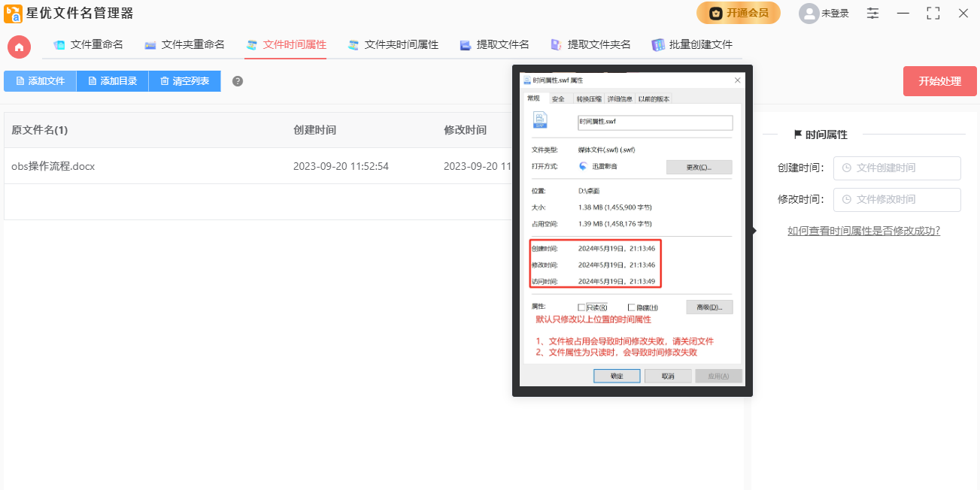The height and width of the screenshot is (490, 980).
Task: Click the 开通会员 membership button
Action: [738, 13]
